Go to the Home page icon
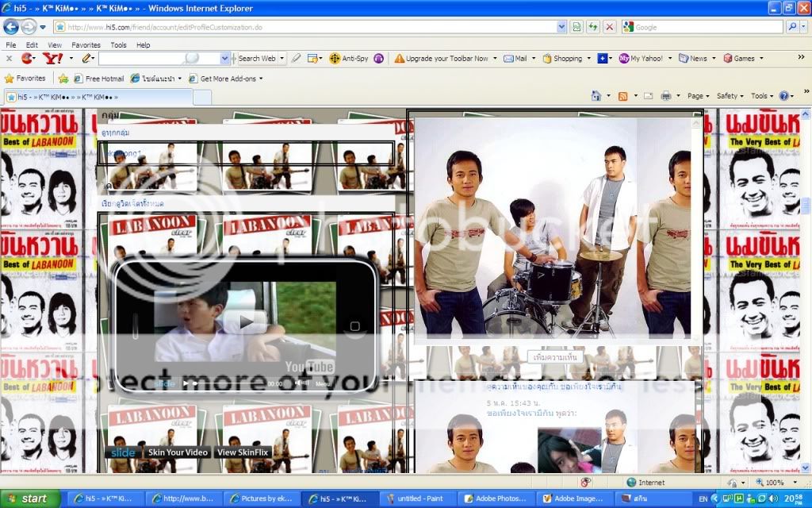Viewport: 812px width, 508px height. [596, 96]
